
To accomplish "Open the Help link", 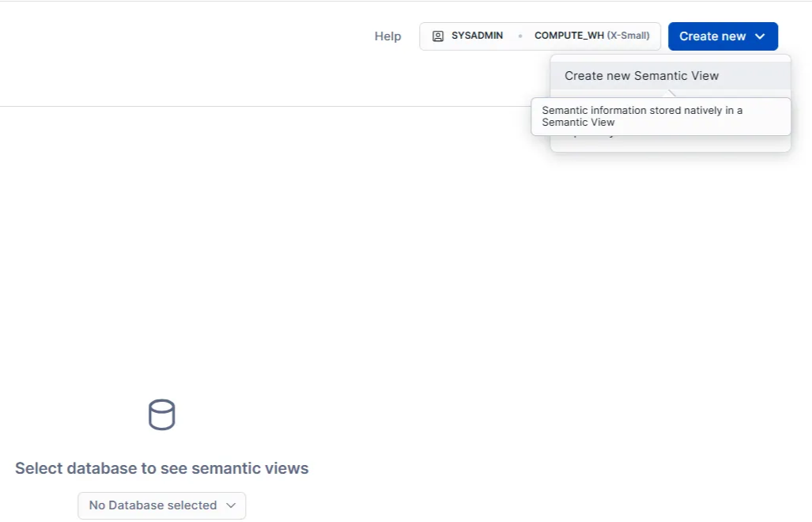I will pyautogui.click(x=387, y=36).
